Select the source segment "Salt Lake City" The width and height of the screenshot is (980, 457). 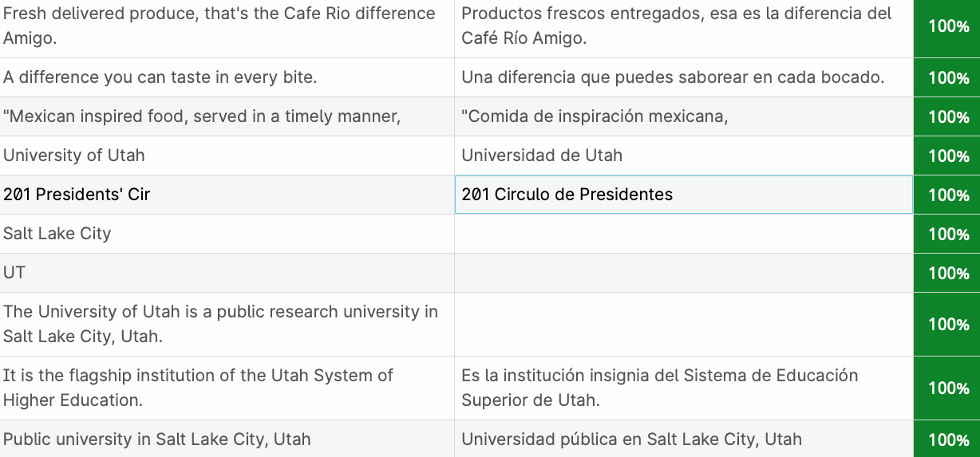(57, 234)
